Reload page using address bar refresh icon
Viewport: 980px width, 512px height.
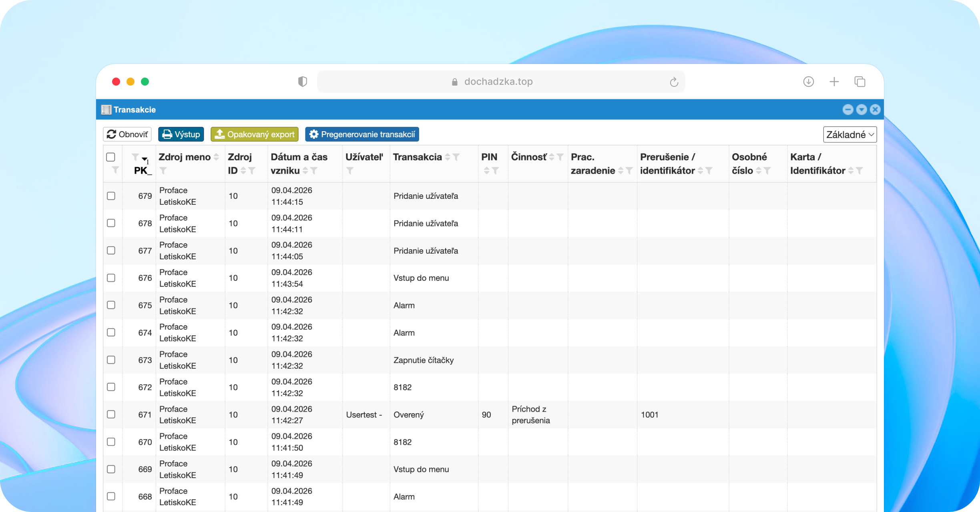(x=674, y=82)
